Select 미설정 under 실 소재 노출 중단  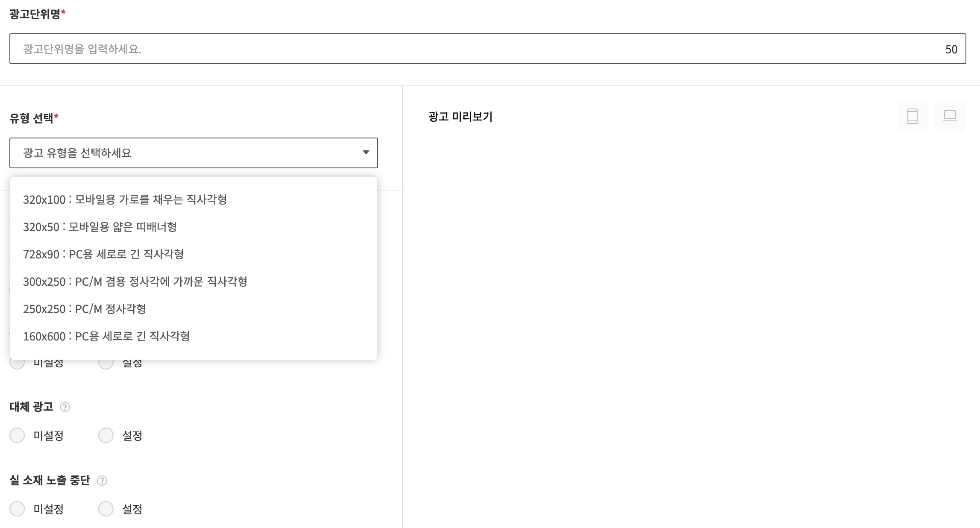(x=17, y=509)
